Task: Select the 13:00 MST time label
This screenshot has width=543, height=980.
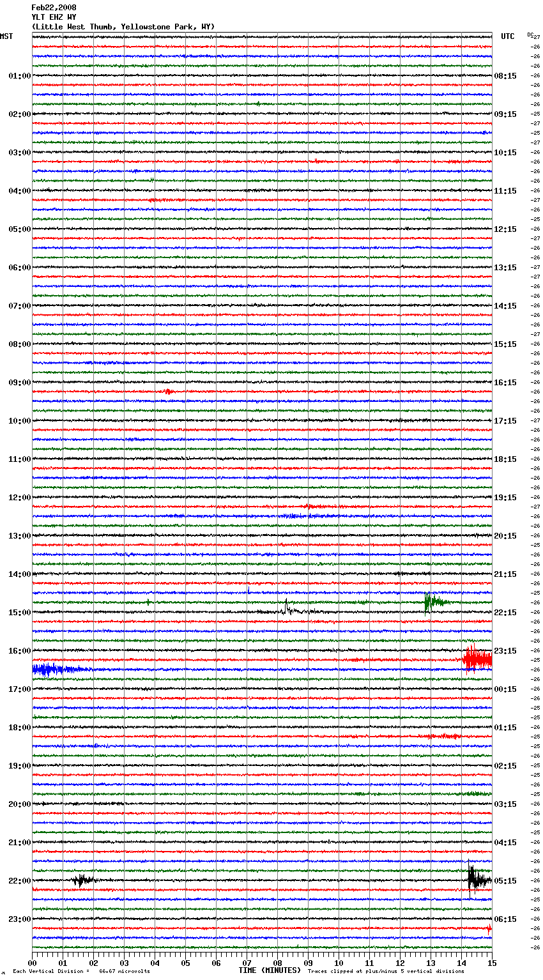Action: 20,536
